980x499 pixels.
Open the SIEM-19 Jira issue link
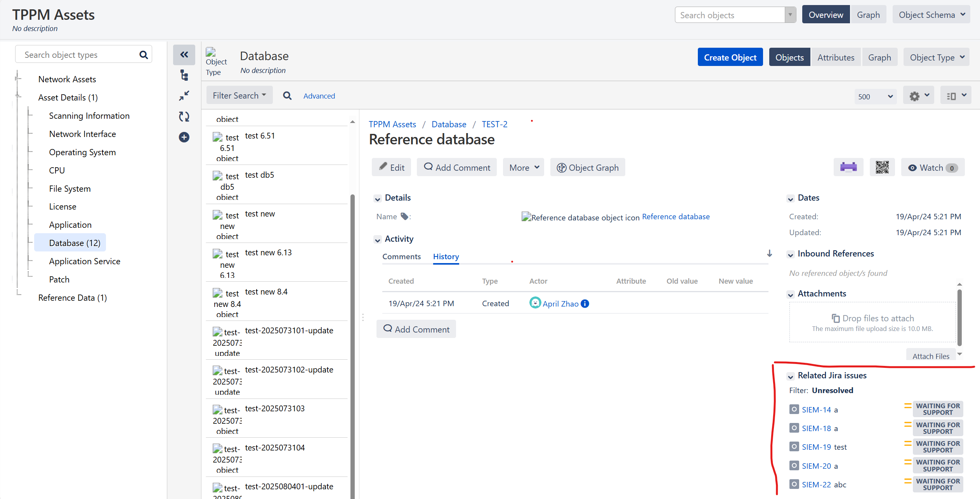tap(816, 447)
